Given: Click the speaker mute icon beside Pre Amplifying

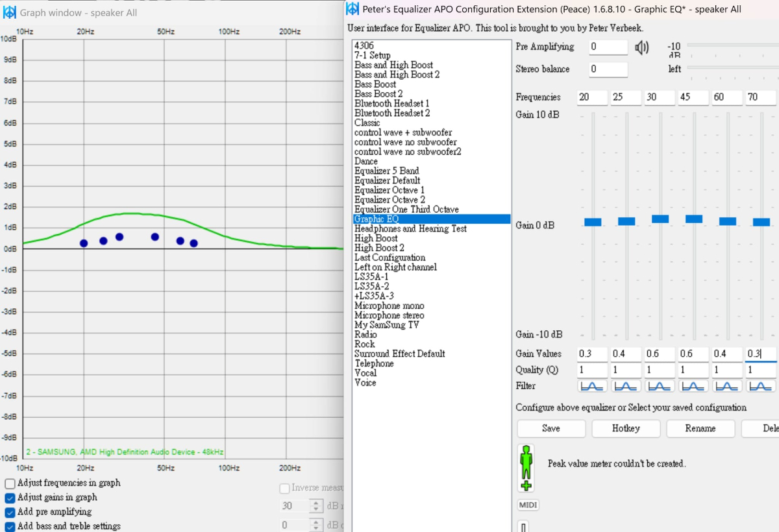Looking at the screenshot, I should point(641,47).
